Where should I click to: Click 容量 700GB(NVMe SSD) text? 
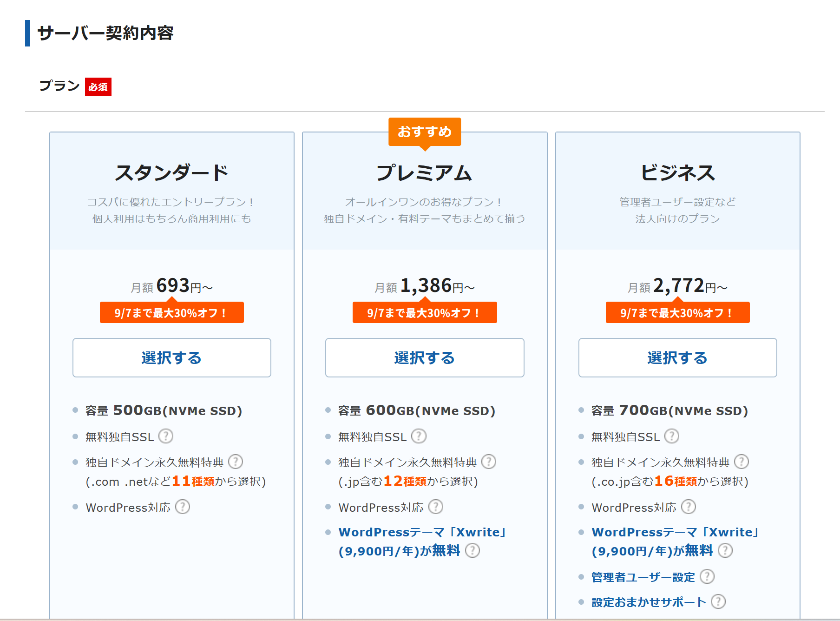tap(669, 410)
